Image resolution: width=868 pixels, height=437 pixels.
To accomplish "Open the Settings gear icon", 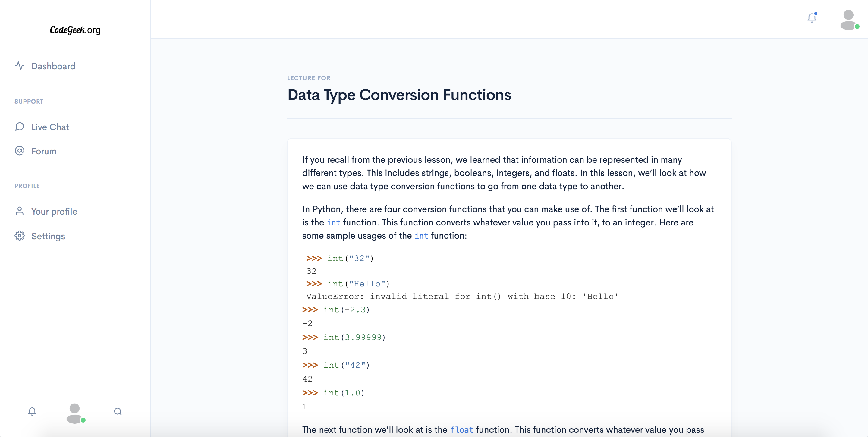I will coord(20,236).
